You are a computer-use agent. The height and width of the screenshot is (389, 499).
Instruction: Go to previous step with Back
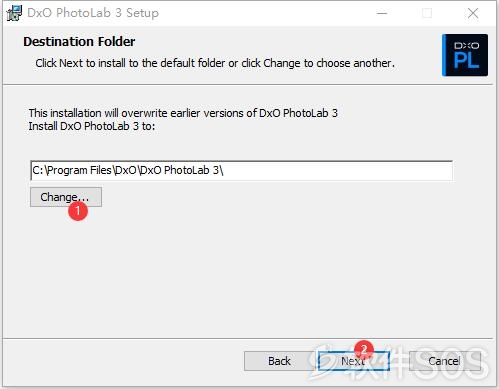(x=279, y=361)
